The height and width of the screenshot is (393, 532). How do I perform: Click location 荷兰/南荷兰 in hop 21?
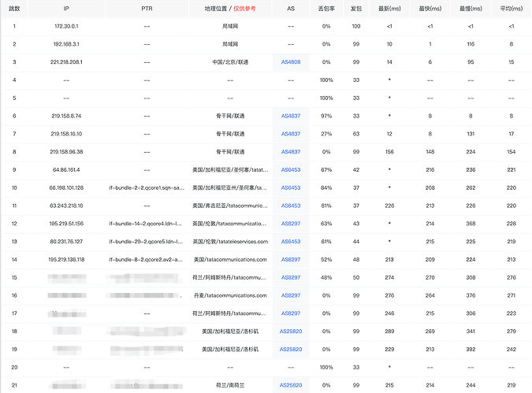(x=230, y=386)
